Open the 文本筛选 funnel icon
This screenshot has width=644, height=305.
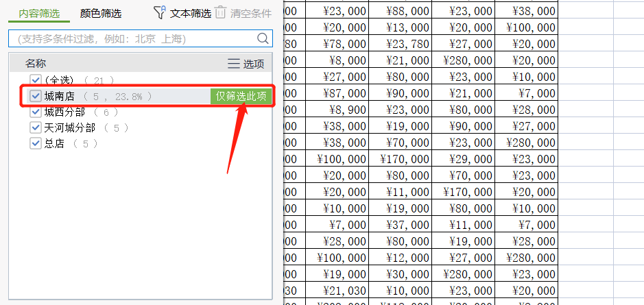[x=160, y=12]
